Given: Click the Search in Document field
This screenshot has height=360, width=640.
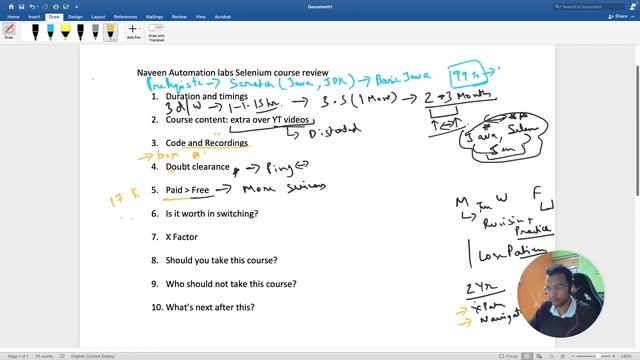Looking at the screenshot, I should [x=589, y=7].
